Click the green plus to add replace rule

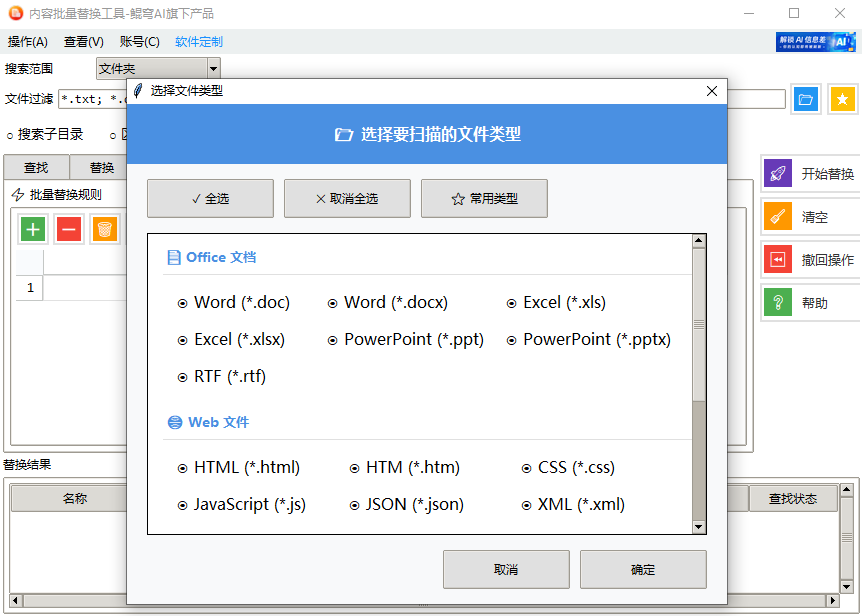coord(32,229)
